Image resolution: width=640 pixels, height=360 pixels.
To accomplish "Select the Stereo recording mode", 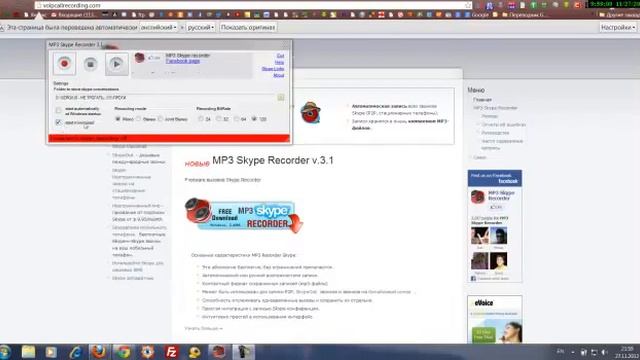I will point(139,119).
